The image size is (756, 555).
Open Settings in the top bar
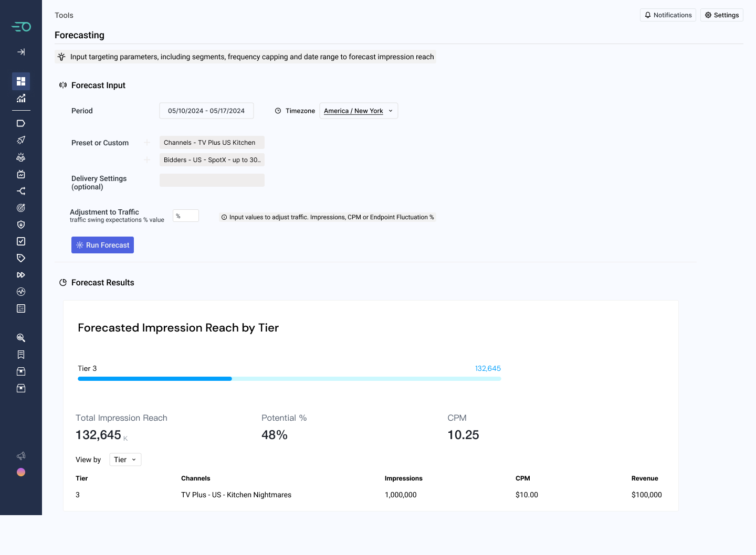(722, 15)
